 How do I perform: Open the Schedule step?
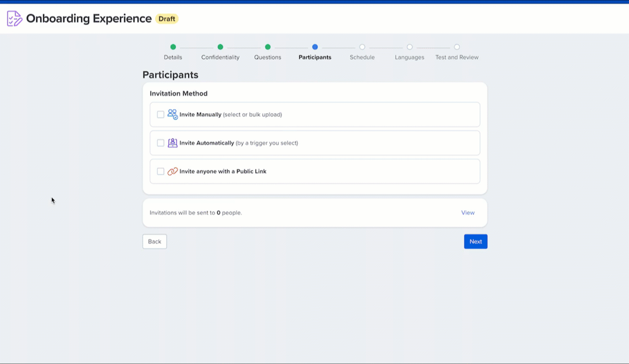(362, 47)
